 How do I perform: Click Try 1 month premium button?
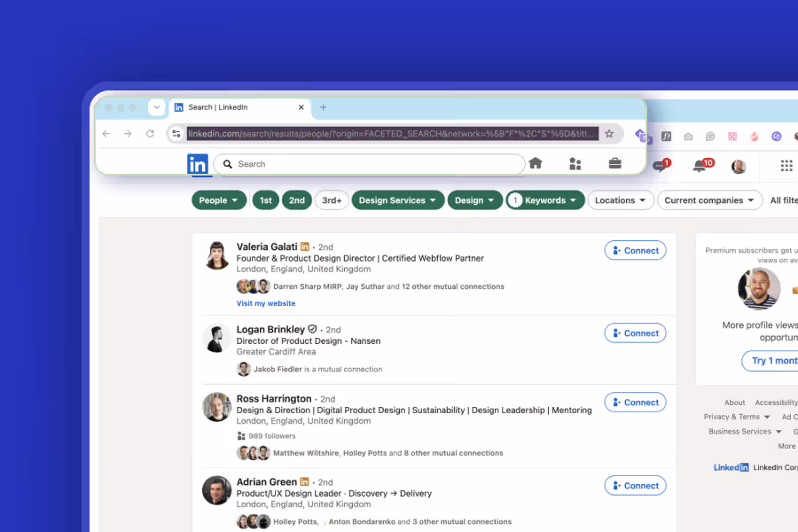(x=770, y=361)
